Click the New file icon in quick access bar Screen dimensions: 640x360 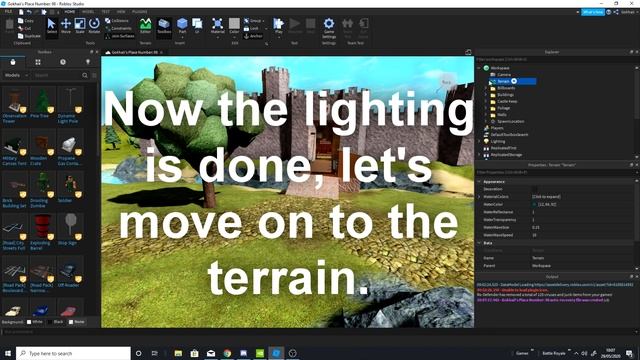21,12
